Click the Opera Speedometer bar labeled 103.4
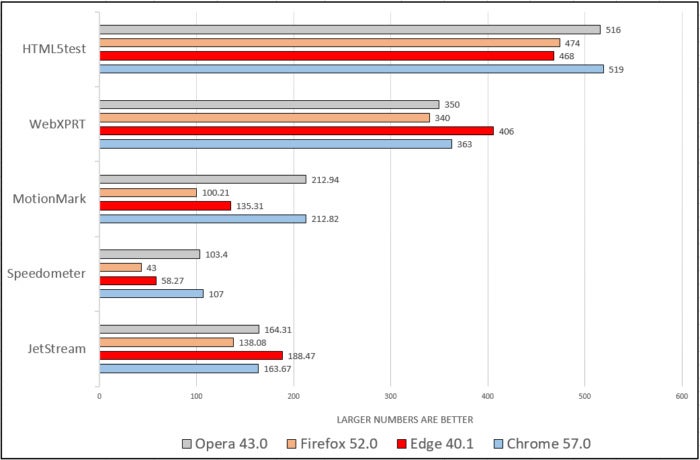700x460 pixels. (150, 254)
